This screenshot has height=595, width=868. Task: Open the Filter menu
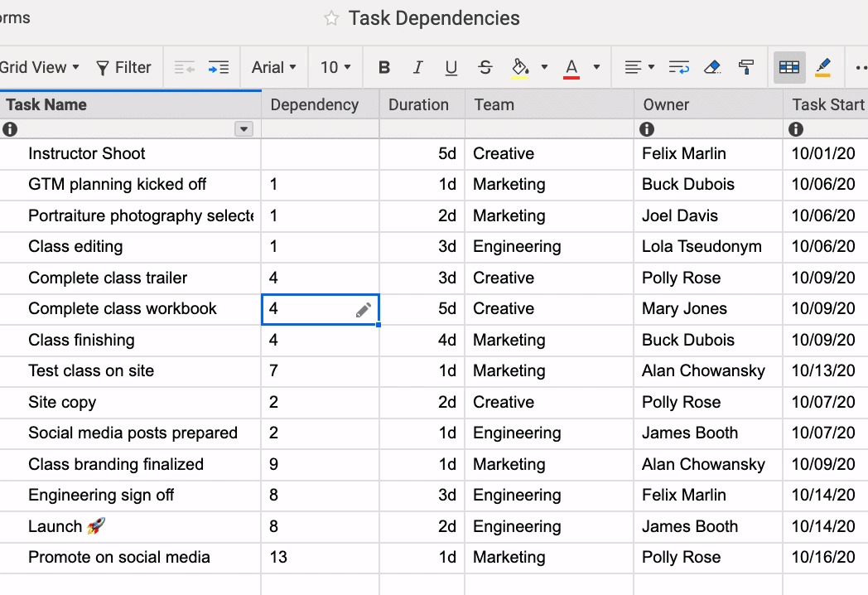[x=123, y=68]
